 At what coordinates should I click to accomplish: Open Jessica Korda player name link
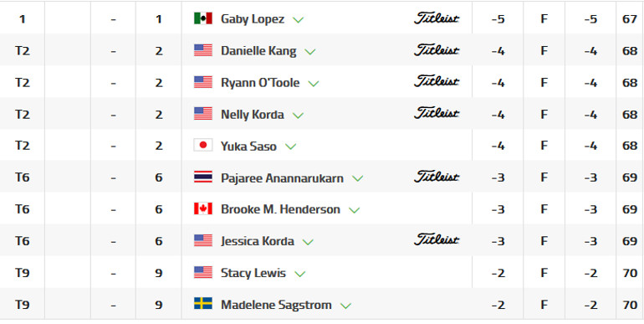coord(258,241)
